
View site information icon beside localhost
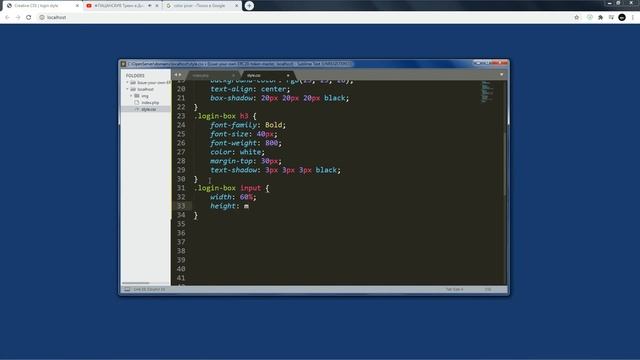[x=42, y=17]
